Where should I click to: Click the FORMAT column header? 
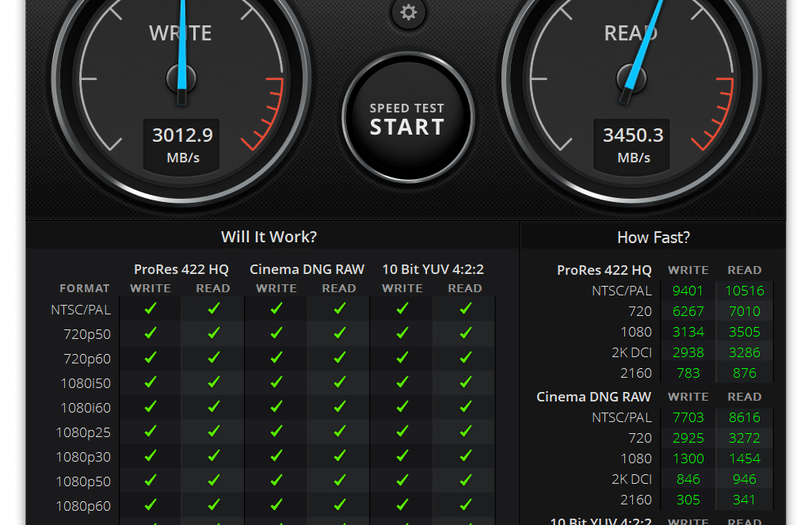[85, 288]
